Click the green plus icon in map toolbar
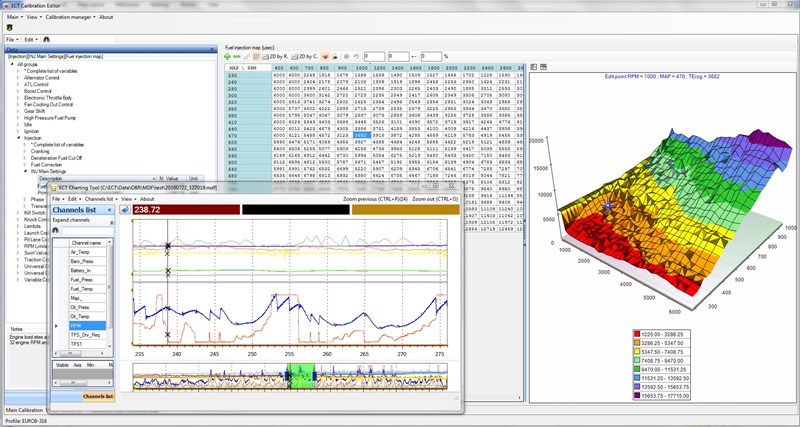Image resolution: width=800 pixels, height=427 pixels. 228,57
